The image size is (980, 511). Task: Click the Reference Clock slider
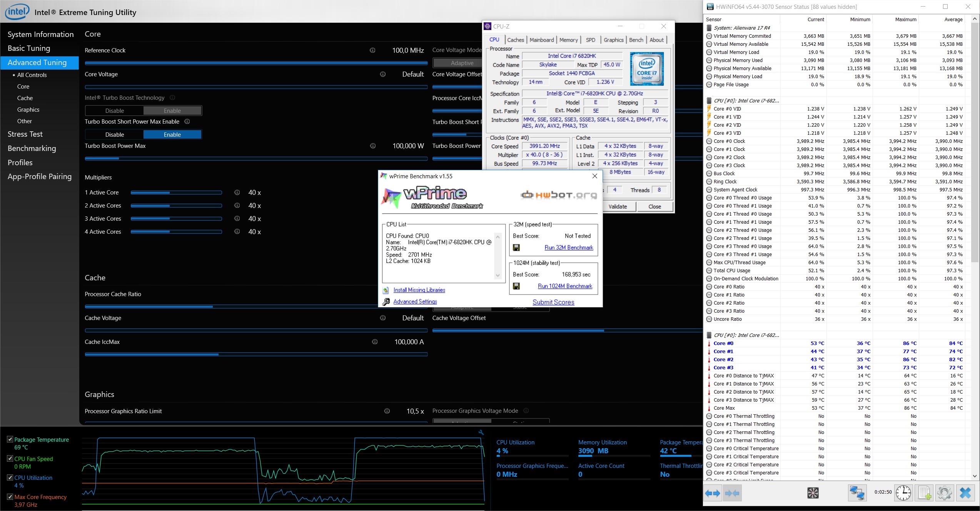pos(256,63)
